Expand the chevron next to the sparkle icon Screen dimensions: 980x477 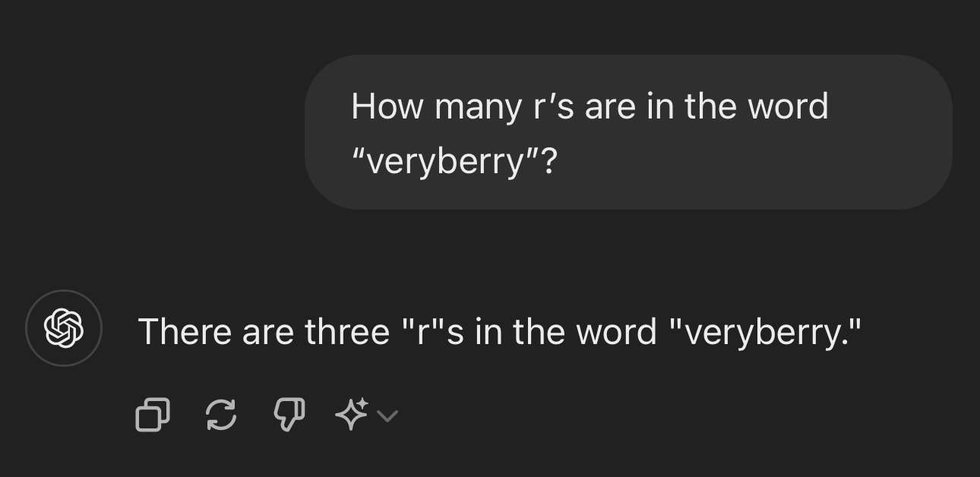click(x=387, y=415)
